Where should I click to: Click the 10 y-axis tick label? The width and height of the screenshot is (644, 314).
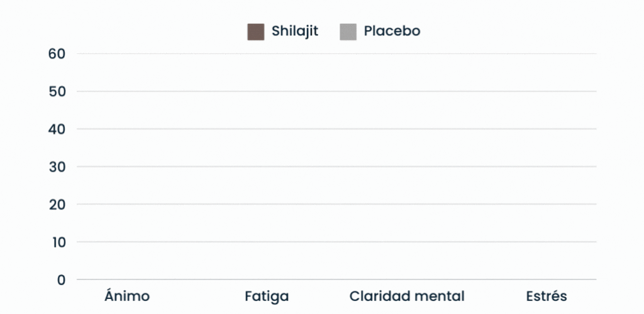[57, 242]
